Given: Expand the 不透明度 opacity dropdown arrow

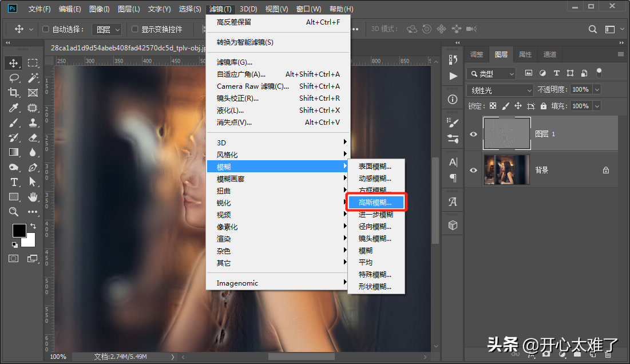Looking at the screenshot, I should pyautogui.click(x=597, y=90).
